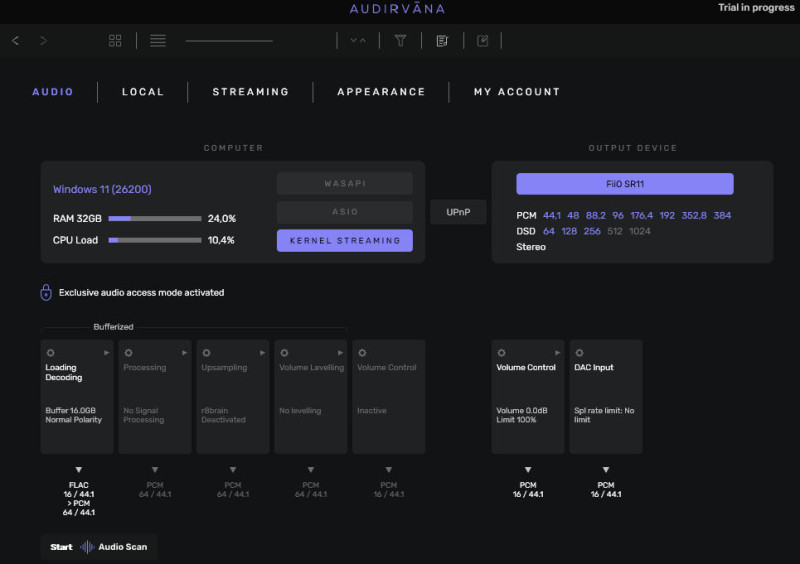Click Stereo output label
The width and height of the screenshot is (800, 564).
coord(531,247)
